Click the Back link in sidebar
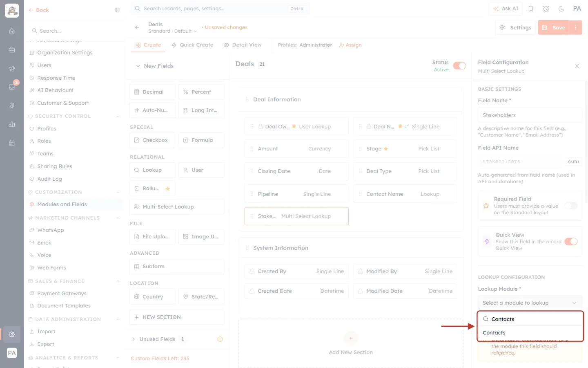The width and height of the screenshot is (588, 368). pyautogui.click(x=39, y=10)
